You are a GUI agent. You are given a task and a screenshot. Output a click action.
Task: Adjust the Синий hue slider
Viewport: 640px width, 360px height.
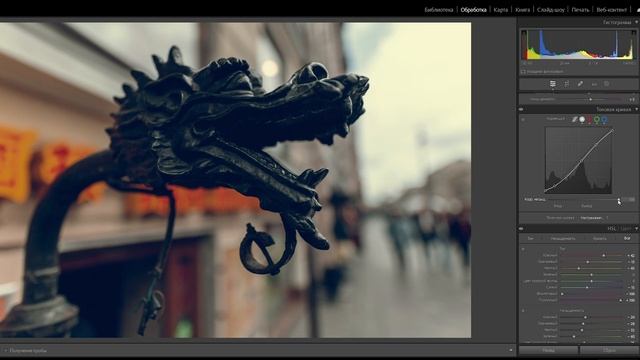pyautogui.click(x=592, y=287)
